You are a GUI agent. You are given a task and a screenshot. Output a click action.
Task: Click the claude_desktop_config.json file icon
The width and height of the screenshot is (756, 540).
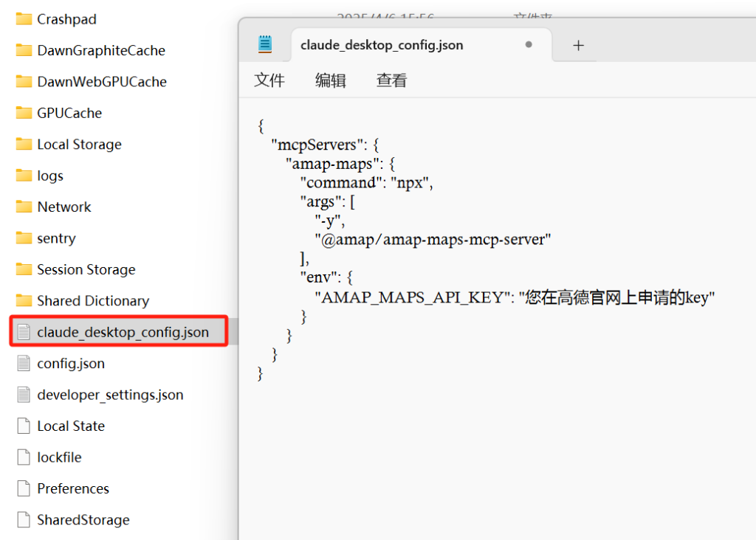click(24, 332)
